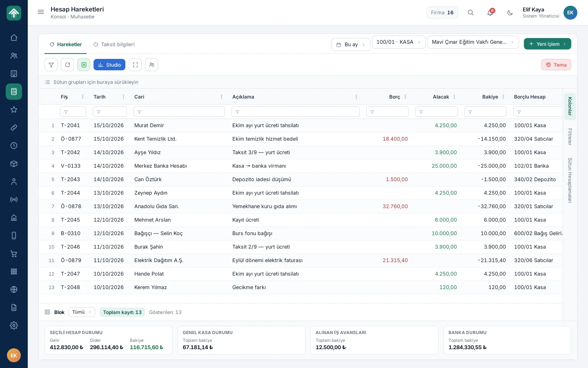This screenshot has height=368, width=588.
Task: Switch to the Taksit bilgileri tab
Action: (114, 45)
